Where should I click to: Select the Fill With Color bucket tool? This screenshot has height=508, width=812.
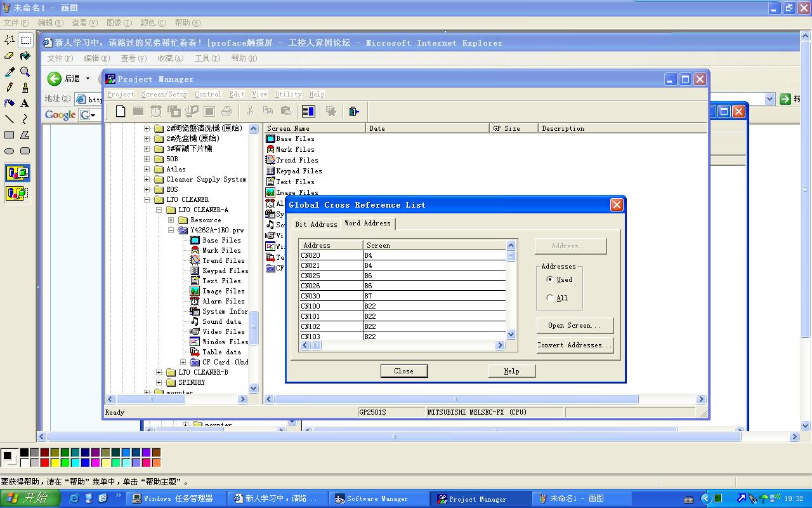click(x=25, y=56)
